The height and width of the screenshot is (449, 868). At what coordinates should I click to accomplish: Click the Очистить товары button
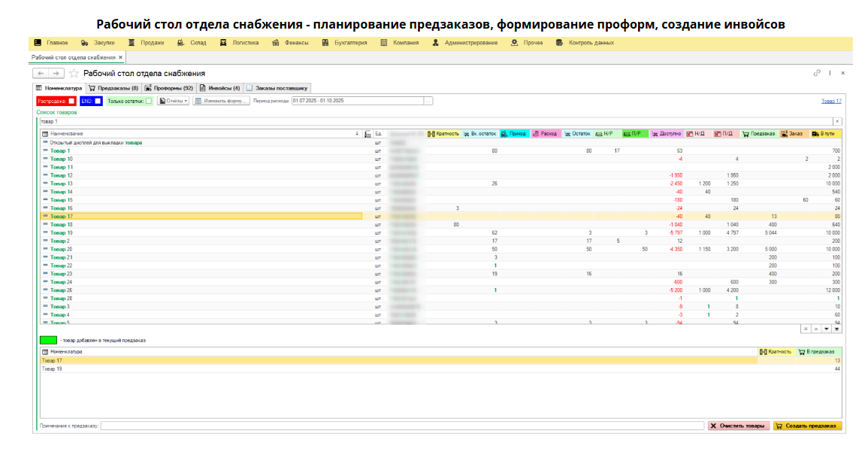pyautogui.click(x=739, y=426)
